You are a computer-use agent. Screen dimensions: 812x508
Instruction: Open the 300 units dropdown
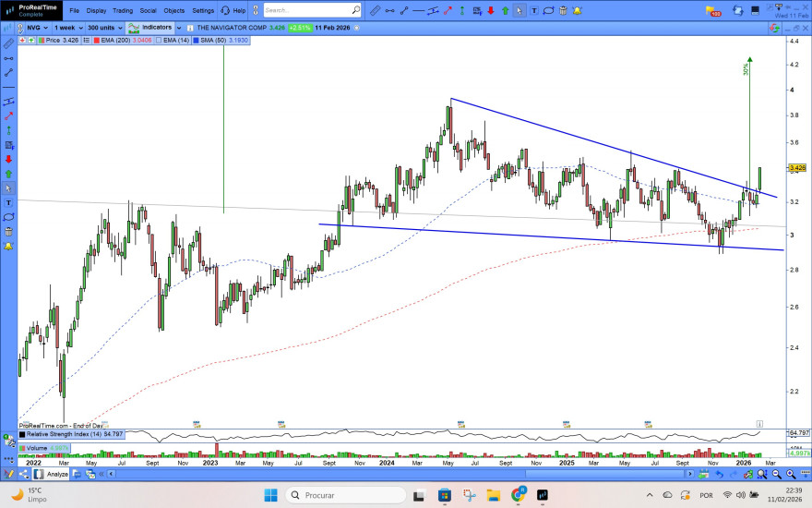[102, 28]
